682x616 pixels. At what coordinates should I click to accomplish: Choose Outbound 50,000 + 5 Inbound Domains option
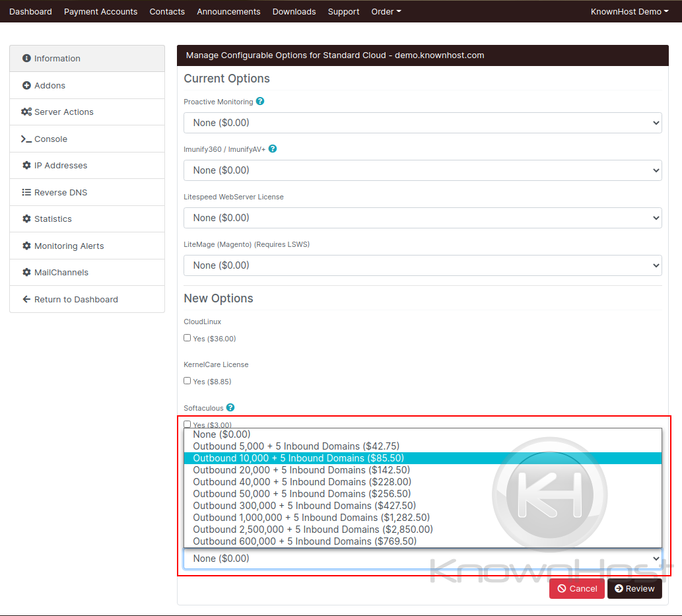tap(423, 494)
